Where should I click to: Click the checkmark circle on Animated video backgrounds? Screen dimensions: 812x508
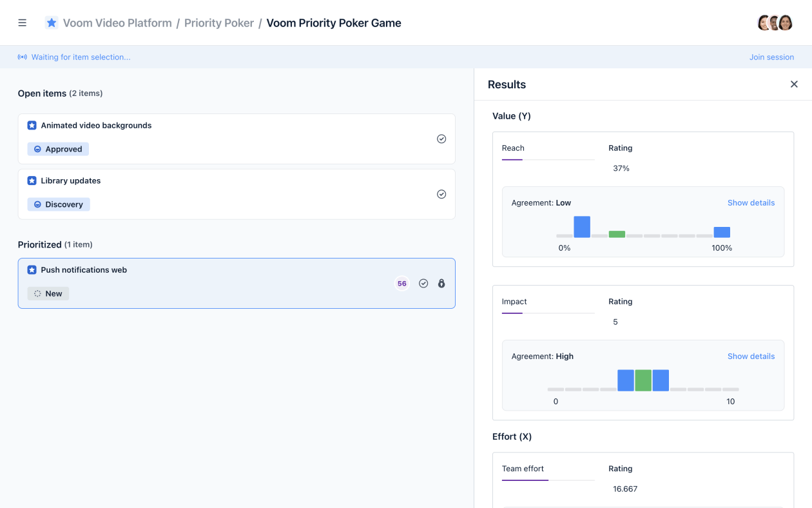click(441, 139)
